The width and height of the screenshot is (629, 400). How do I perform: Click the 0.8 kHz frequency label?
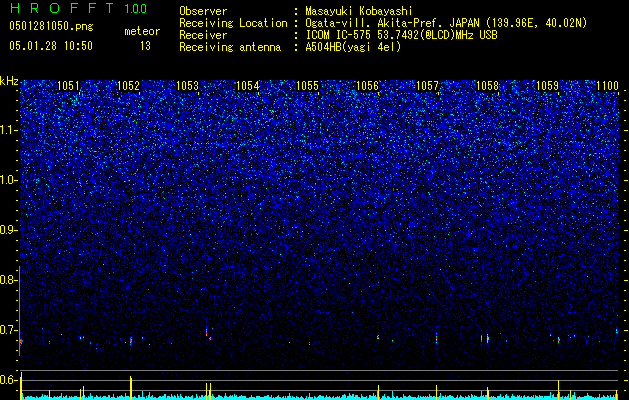(7, 280)
